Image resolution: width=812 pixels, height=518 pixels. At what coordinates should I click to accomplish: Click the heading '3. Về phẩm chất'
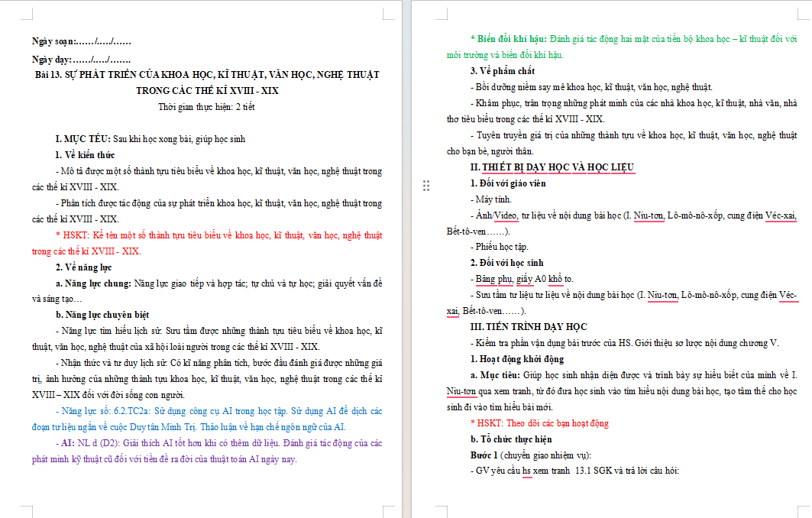tap(503, 71)
